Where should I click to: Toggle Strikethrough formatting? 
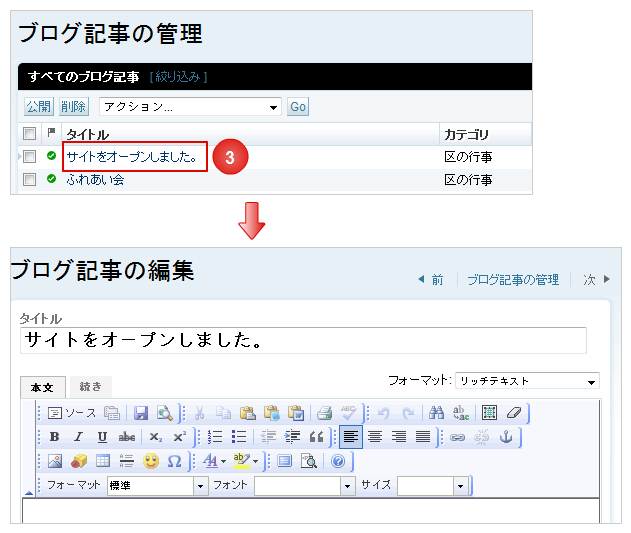coord(127,437)
